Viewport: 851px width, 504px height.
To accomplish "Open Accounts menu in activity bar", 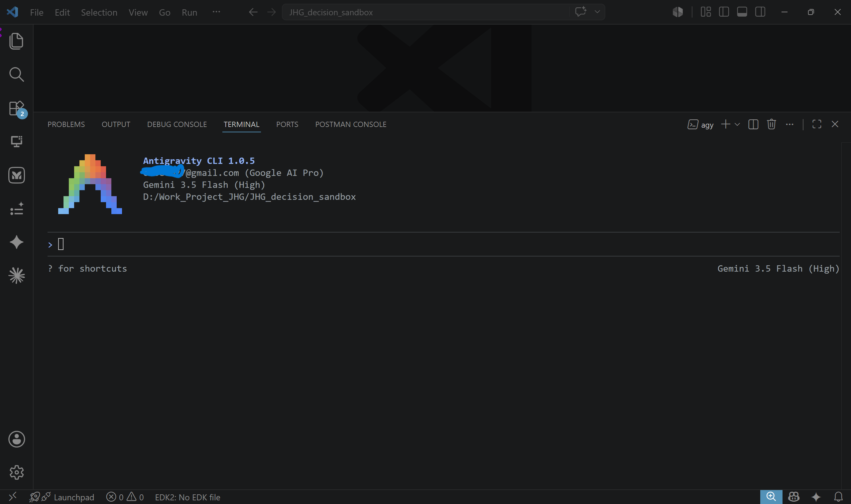I will pyautogui.click(x=16, y=439).
